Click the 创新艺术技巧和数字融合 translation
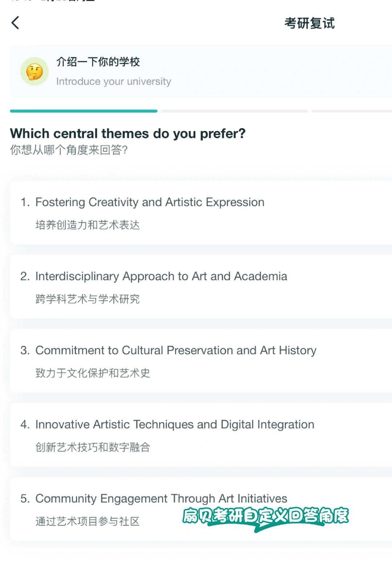Screen dimensions: 392x562 pyautogui.click(x=93, y=447)
